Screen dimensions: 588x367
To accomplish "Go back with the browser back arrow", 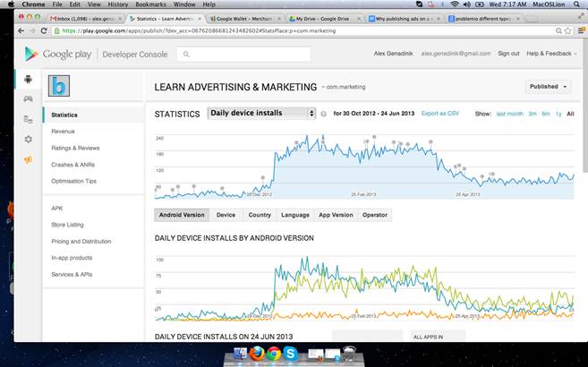I will tap(21, 30).
